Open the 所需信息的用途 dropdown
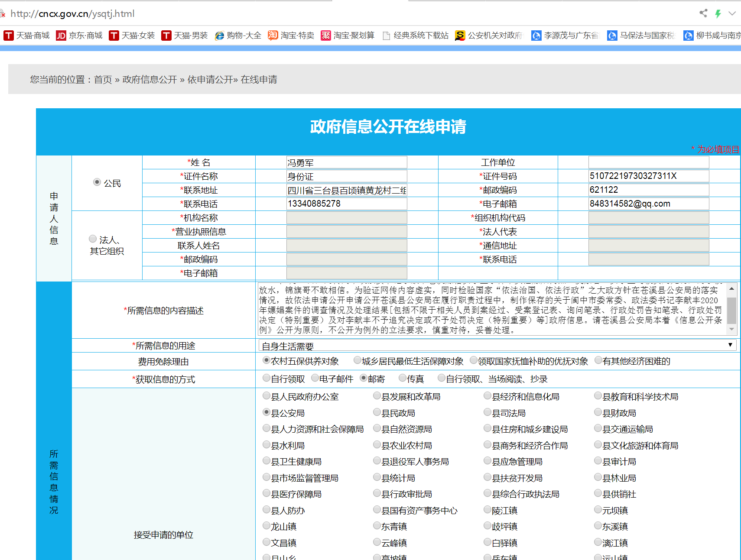 click(x=497, y=346)
